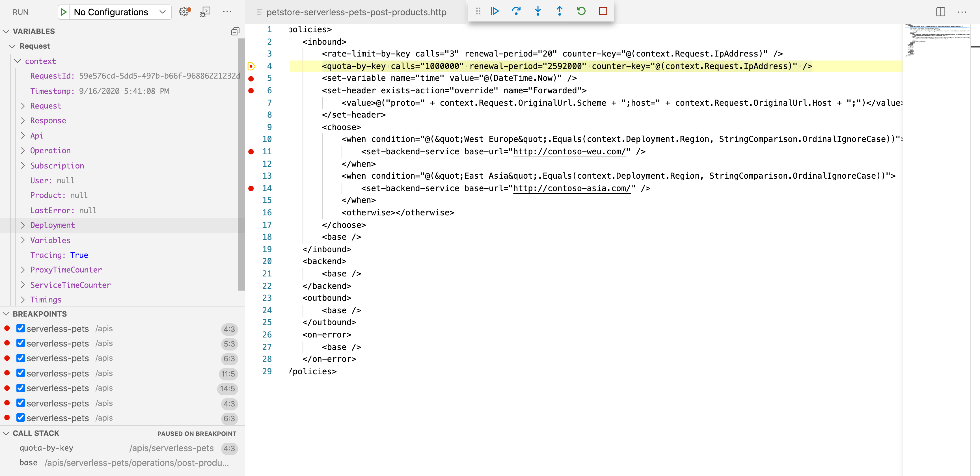Toggle breakpoint checkbox for serverless-pets line 5:3

pyautogui.click(x=21, y=343)
